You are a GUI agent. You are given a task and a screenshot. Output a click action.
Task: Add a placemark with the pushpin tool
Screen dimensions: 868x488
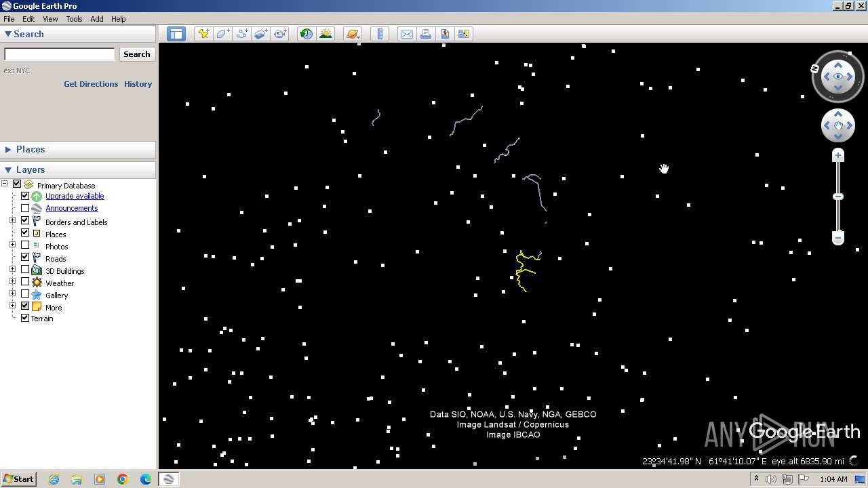(203, 34)
